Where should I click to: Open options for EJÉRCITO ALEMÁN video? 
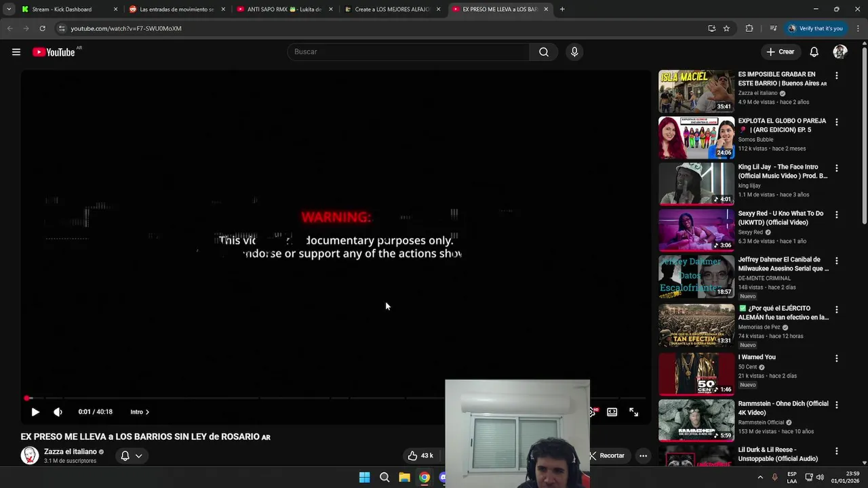[x=837, y=310]
